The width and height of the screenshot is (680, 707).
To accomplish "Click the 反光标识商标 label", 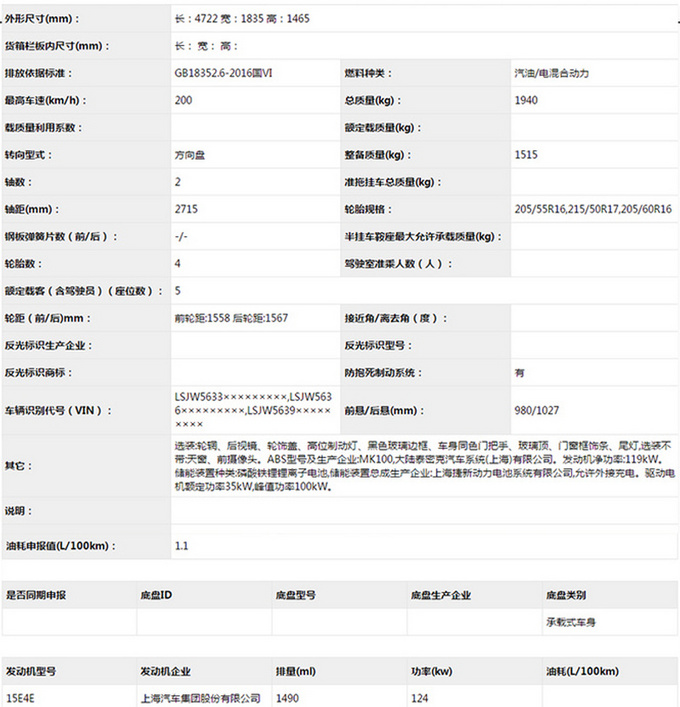I will pos(38,372).
